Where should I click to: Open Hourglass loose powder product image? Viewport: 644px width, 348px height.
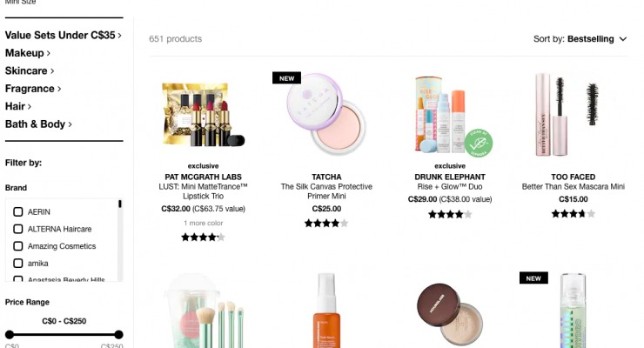450,312
